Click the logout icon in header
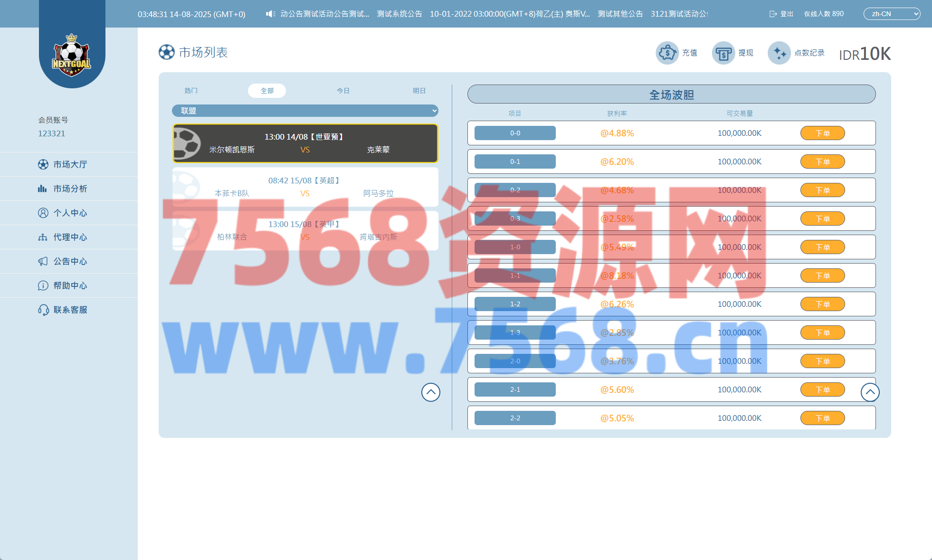This screenshot has width=932, height=560. point(773,14)
